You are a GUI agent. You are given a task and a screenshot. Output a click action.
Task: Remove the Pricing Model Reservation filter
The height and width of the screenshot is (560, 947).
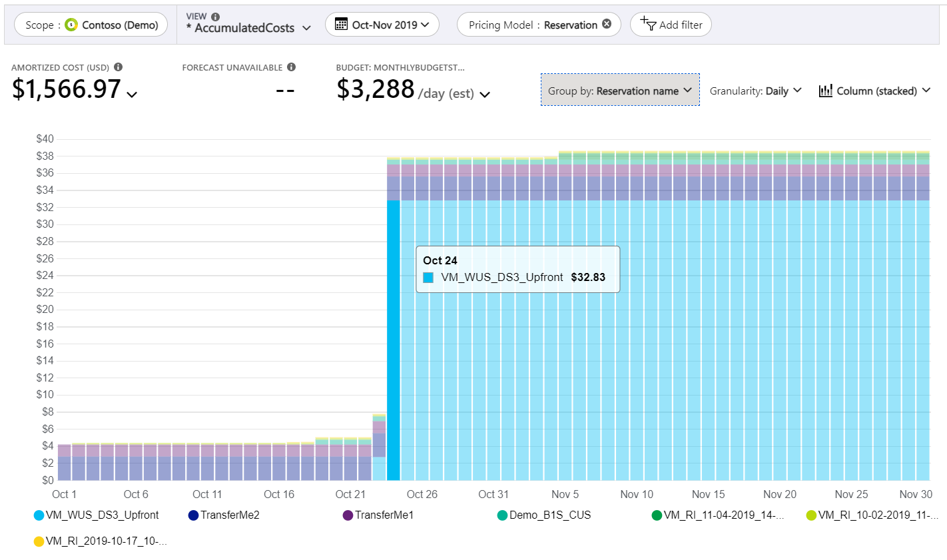607,24
